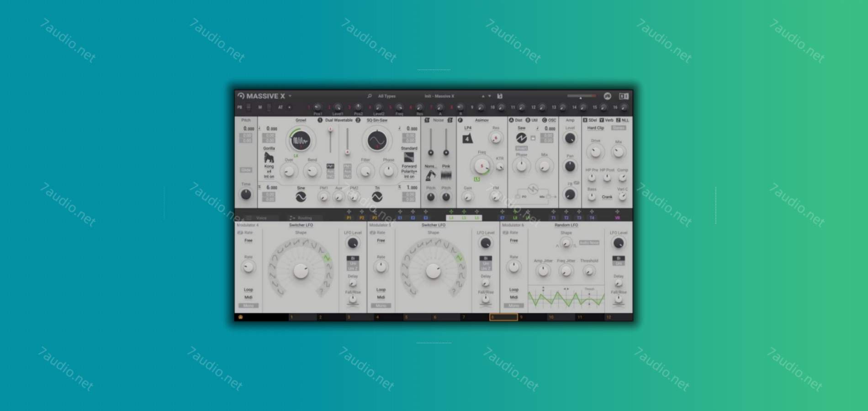Click the orange dot icon in the bottom-left footer
This screenshot has height=411, width=868.
pyautogui.click(x=240, y=317)
